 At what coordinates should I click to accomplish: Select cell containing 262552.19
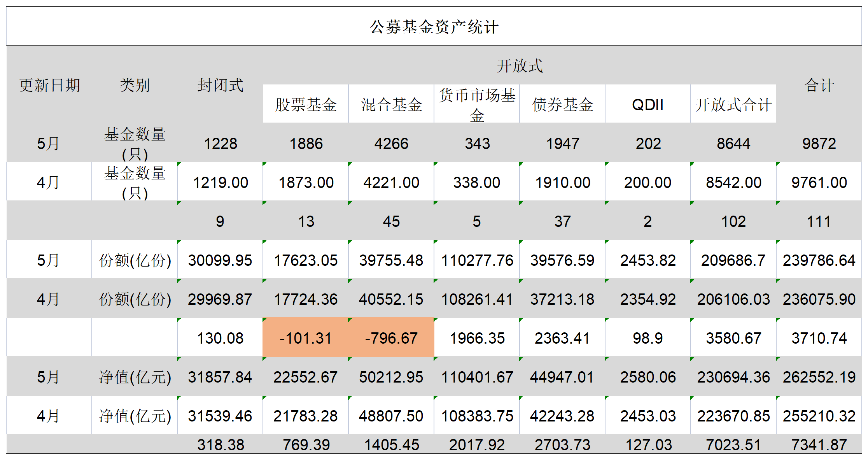click(x=819, y=377)
